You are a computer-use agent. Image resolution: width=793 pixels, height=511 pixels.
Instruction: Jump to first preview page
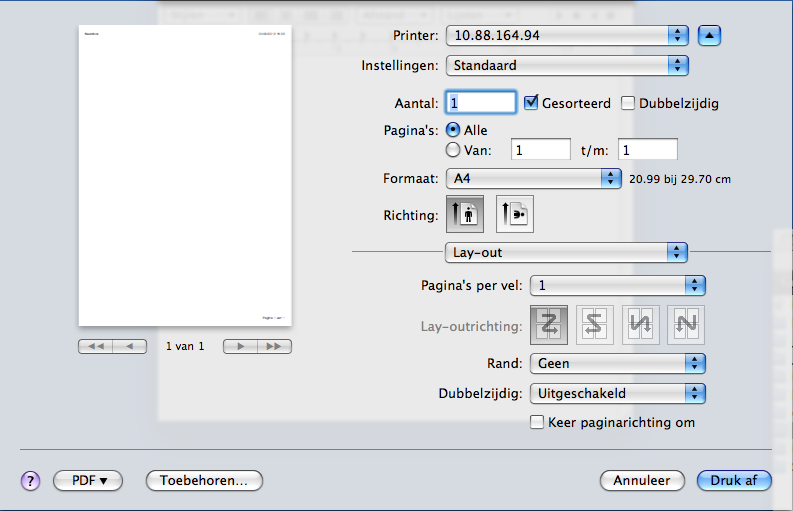click(96, 347)
